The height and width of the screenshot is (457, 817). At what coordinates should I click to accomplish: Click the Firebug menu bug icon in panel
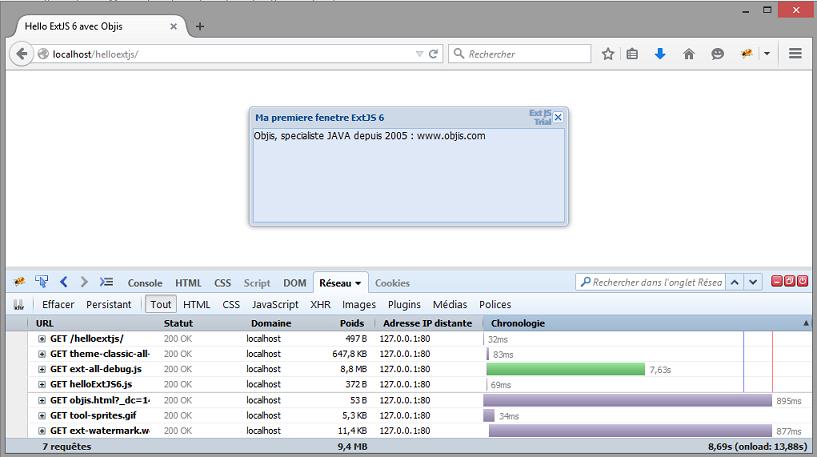(x=19, y=282)
